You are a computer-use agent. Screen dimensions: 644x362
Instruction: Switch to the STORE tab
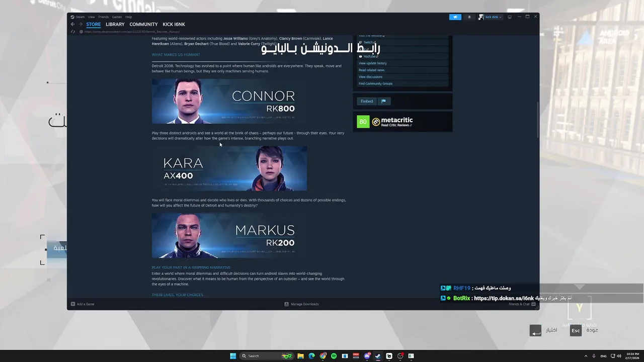tap(93, 24)
